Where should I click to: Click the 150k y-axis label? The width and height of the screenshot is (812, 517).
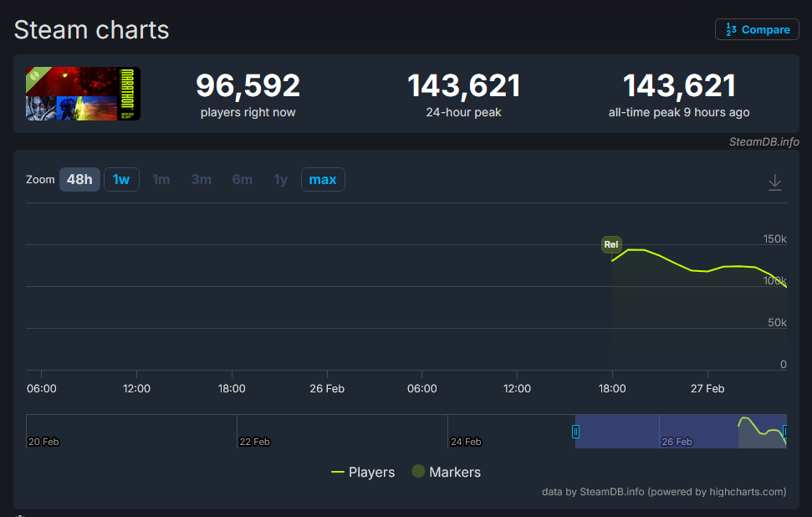[x=774, y=238]
